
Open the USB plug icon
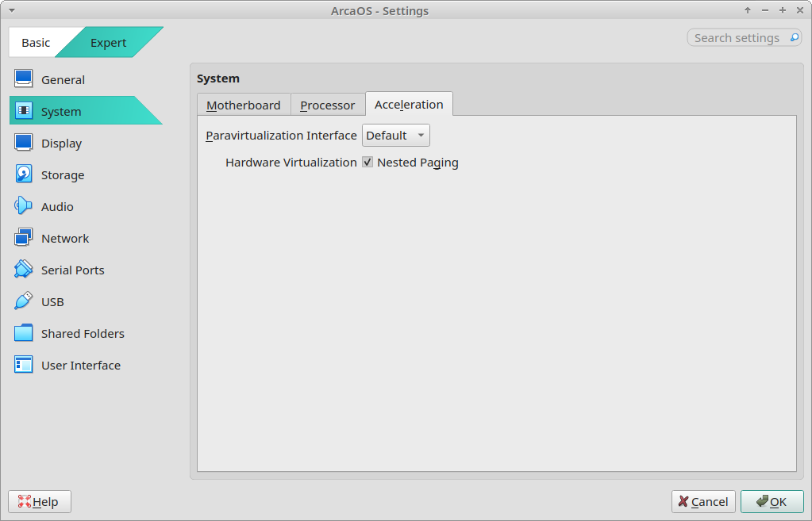pyautogui.click(x=23, y=301)
